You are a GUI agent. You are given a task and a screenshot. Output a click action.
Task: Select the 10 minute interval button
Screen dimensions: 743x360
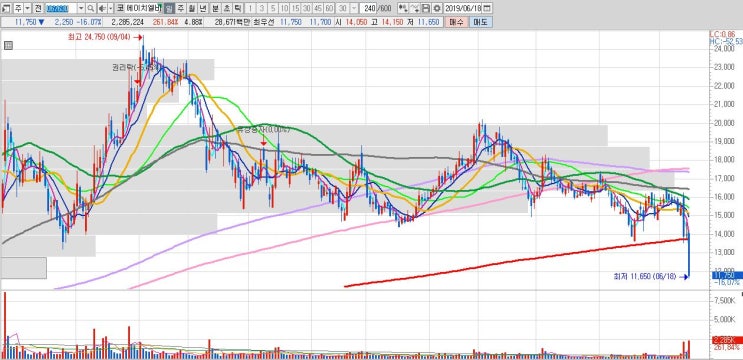tap(284, 9)
